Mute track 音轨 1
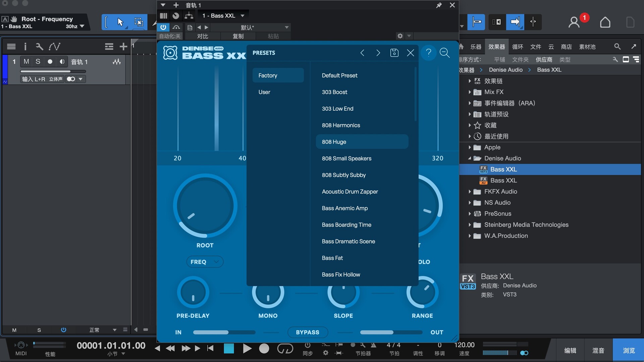 [26, 61]
